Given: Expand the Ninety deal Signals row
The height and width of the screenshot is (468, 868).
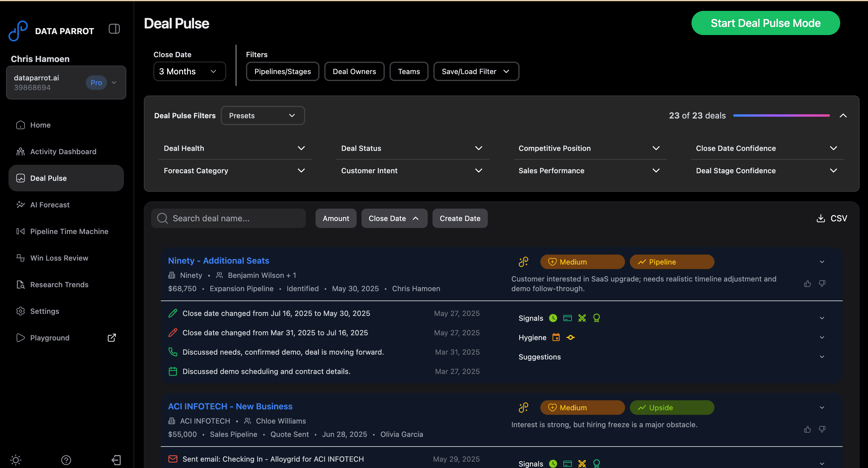Looking at the screenshot, I should [822, 318].
